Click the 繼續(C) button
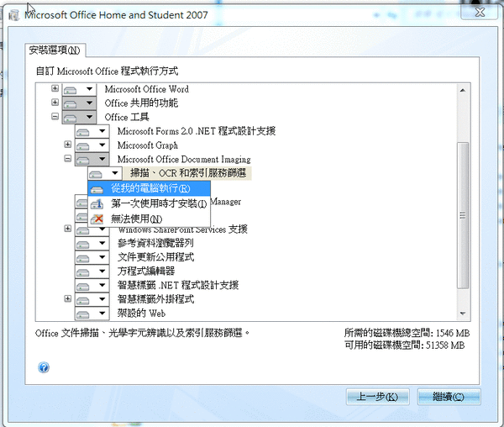 pos(449,397)
